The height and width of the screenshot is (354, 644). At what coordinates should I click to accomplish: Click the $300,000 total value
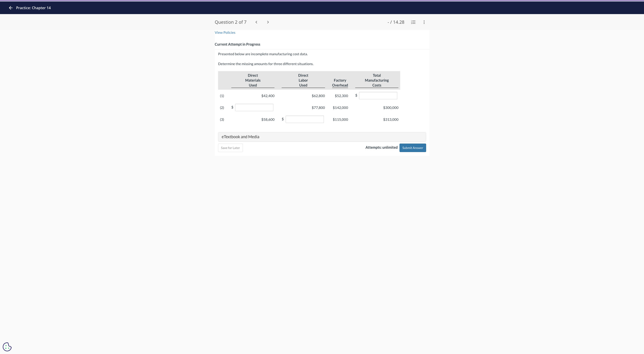tap(391, 108)
